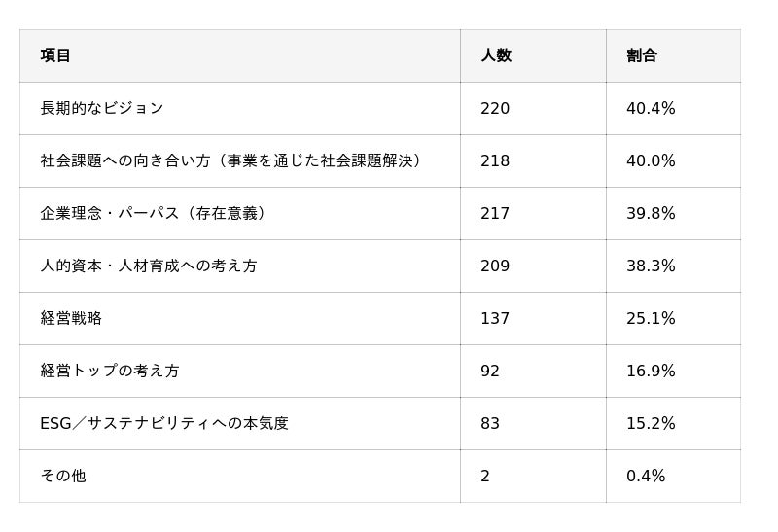Select the 15.2% percentage cell
The width and height of the screenshot is (778, 532).
(651, 423)
